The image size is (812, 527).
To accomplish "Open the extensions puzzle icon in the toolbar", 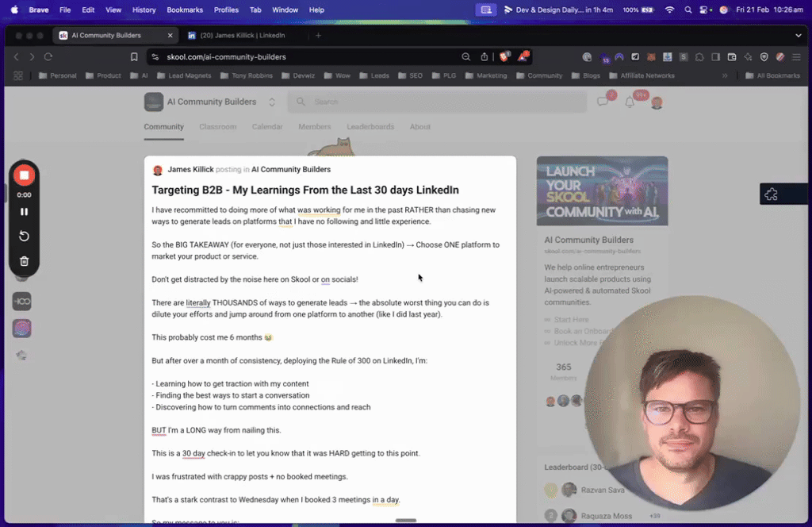I will coord(699,57).
